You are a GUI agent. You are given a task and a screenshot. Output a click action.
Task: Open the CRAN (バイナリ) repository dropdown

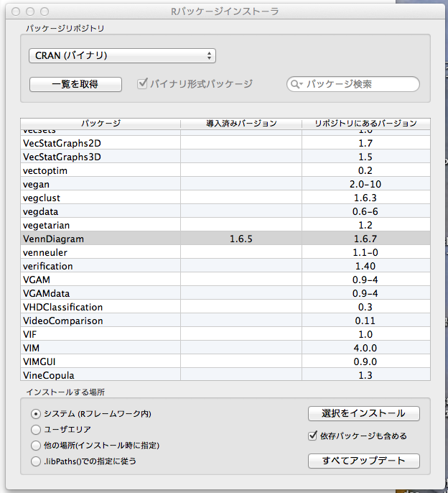click(122, 55)
